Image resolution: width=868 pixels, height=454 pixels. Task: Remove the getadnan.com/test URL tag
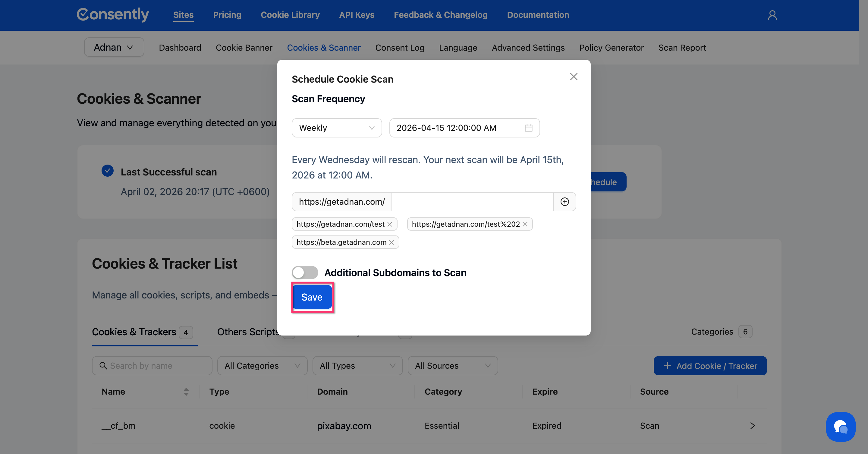coord(390,224)
